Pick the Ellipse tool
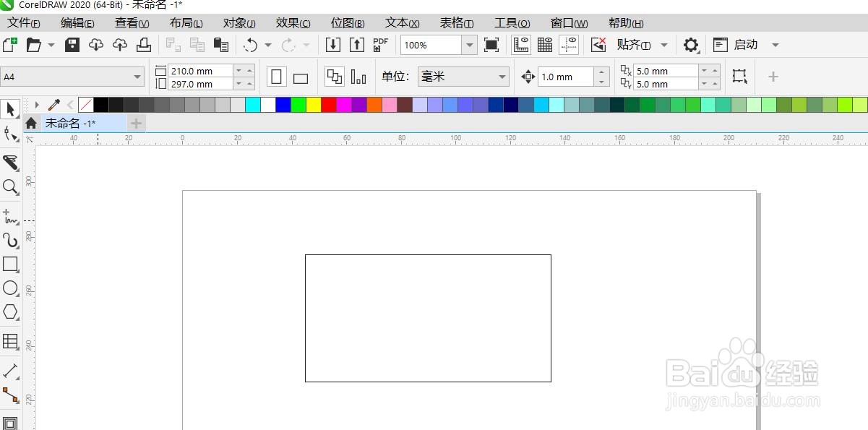 10,288
